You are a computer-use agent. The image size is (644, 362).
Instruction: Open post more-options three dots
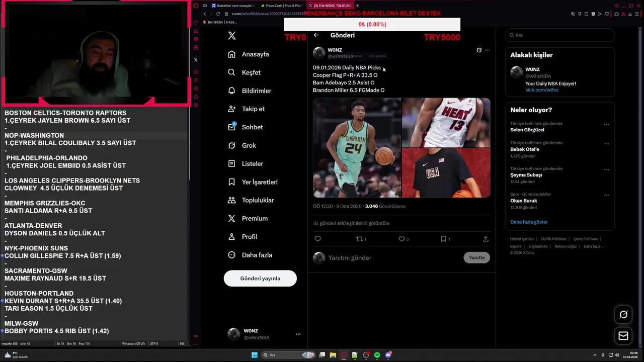(x=487, y=50)
